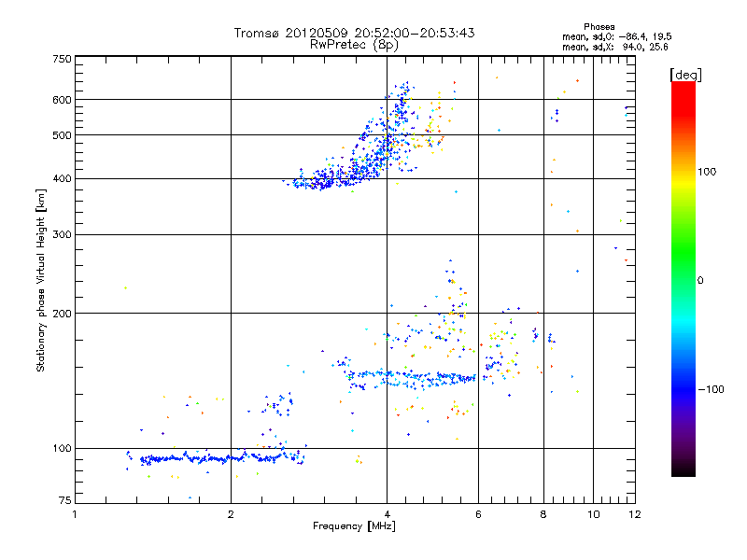Click the 'Stationary phase Virtual Height [km]' axis title
This screenshot has height=560, width=747.
click(x=40, y=281)
